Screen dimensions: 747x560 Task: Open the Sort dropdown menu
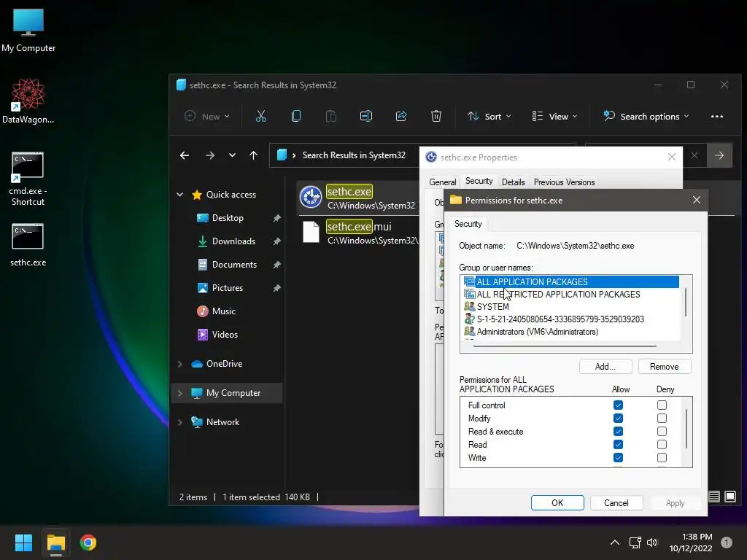tap(489, 116)
